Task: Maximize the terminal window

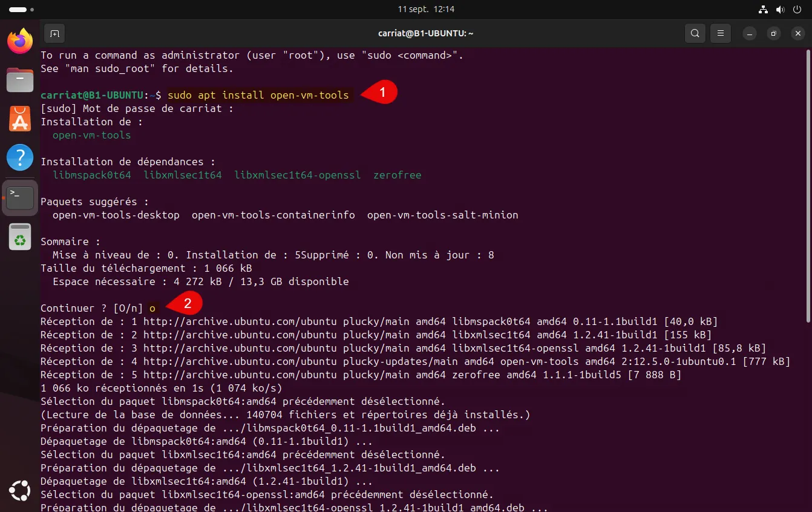Action: (x=773, y=33)
